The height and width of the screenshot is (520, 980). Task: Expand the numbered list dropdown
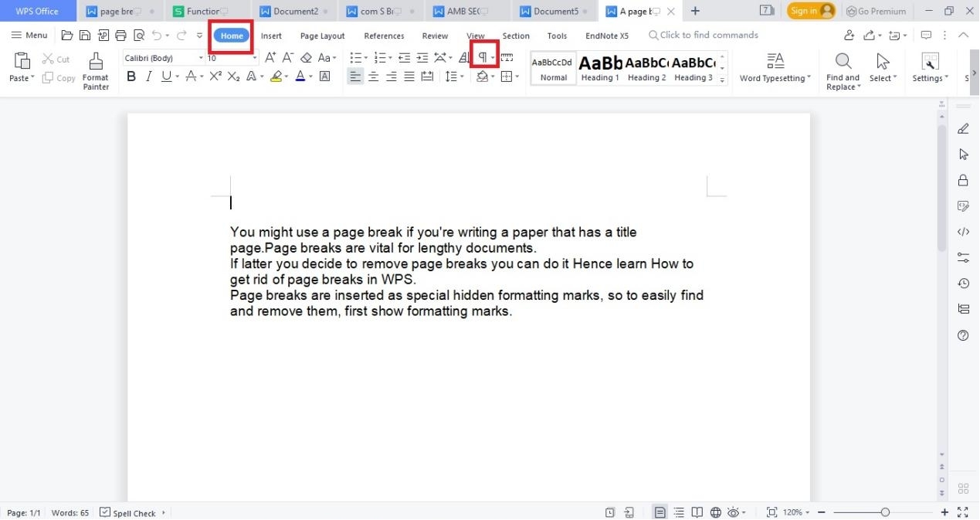390,59
